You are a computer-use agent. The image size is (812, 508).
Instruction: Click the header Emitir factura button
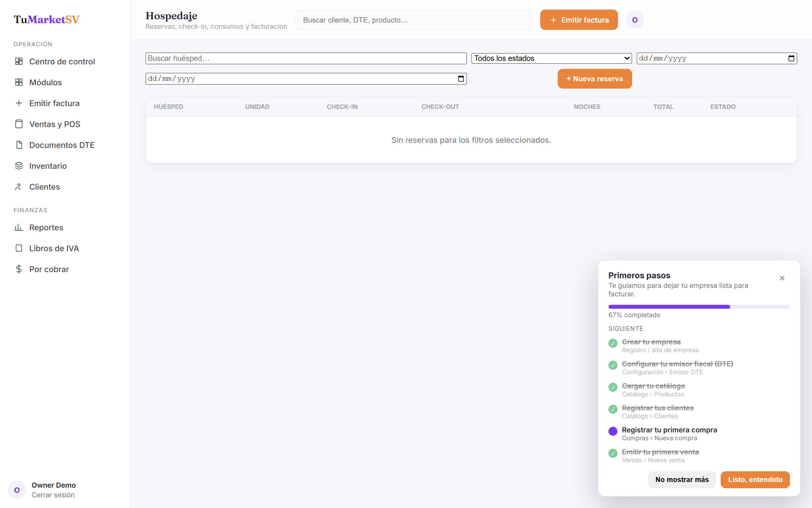(x=579, y=20)
